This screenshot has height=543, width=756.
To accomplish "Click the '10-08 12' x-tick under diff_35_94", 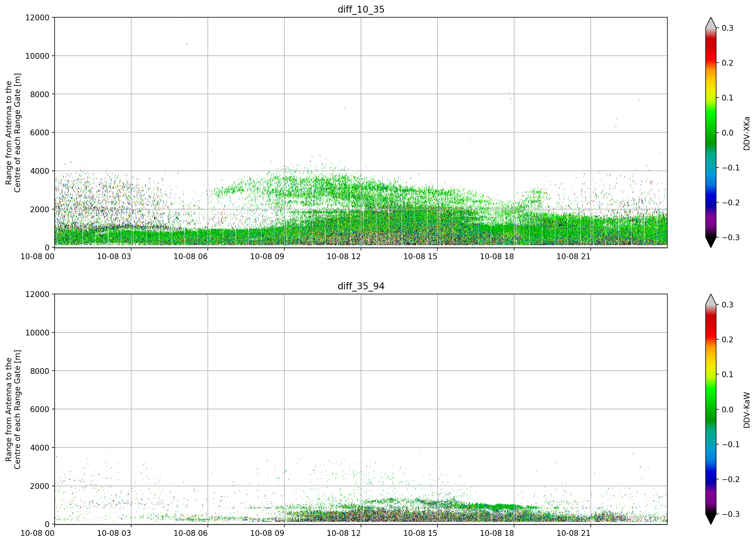I will pos(344,533).
